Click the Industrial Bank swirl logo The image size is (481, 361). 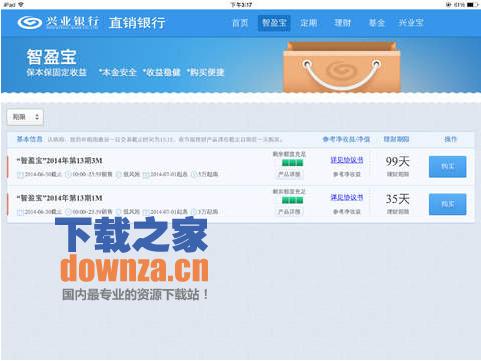click(29, 23)
